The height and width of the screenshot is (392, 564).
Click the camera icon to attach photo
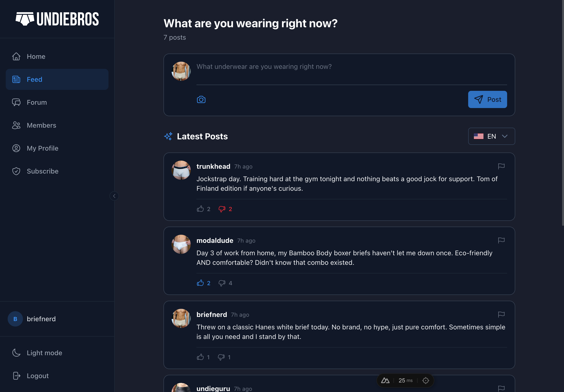(201, 99)
